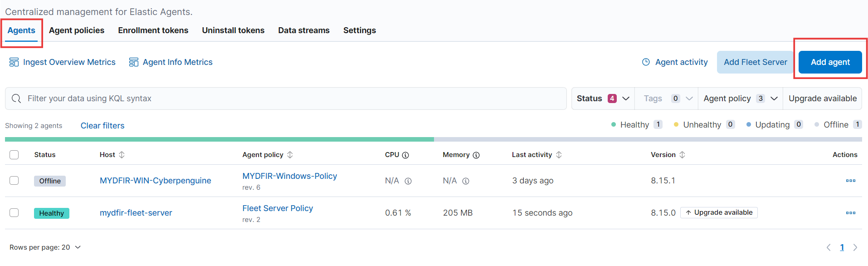Click Clear filters link
The height and width of the screenshot is (266, 868).
102,126
